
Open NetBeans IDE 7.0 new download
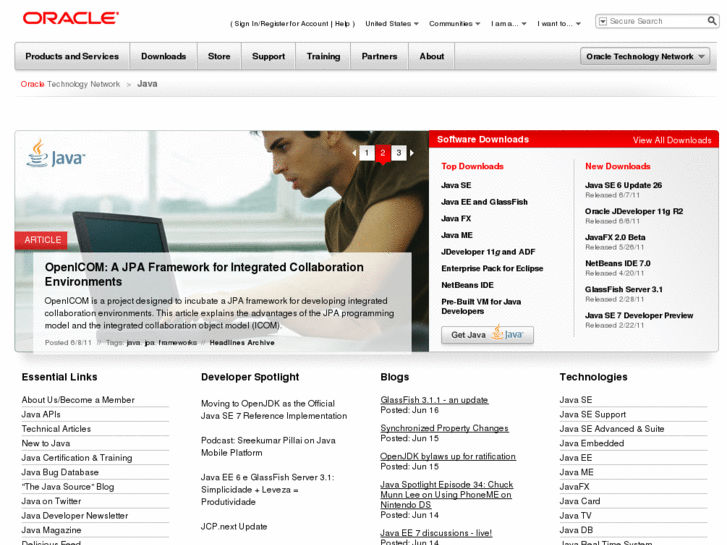[x=618, y=263]
